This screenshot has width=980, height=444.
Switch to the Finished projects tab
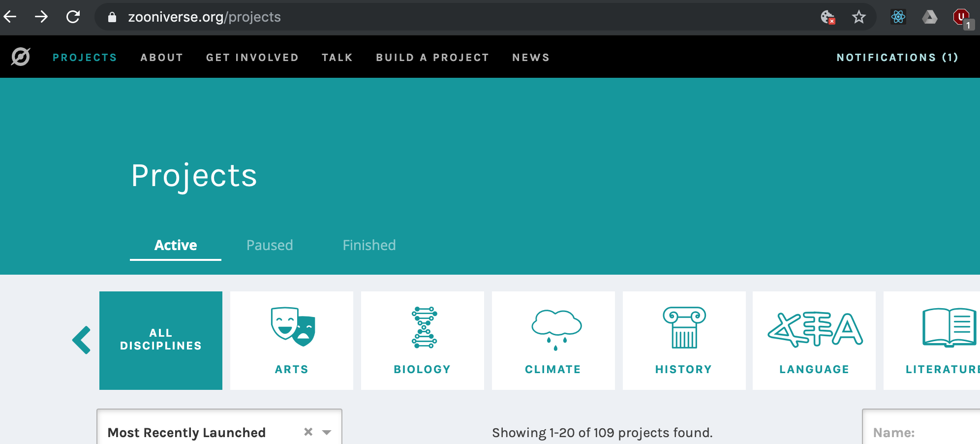point(368,245)
